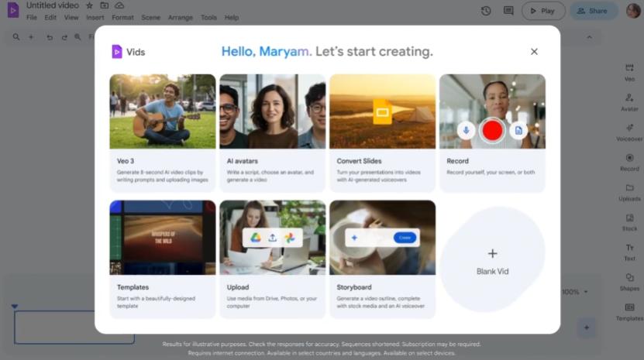644x360 pixels.
Task: Click the document icon in Record card
Action: 518,130
